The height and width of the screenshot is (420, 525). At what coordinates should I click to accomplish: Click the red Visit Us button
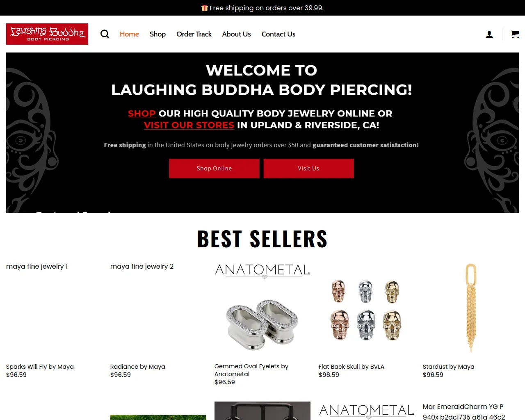tap(308, 169)
